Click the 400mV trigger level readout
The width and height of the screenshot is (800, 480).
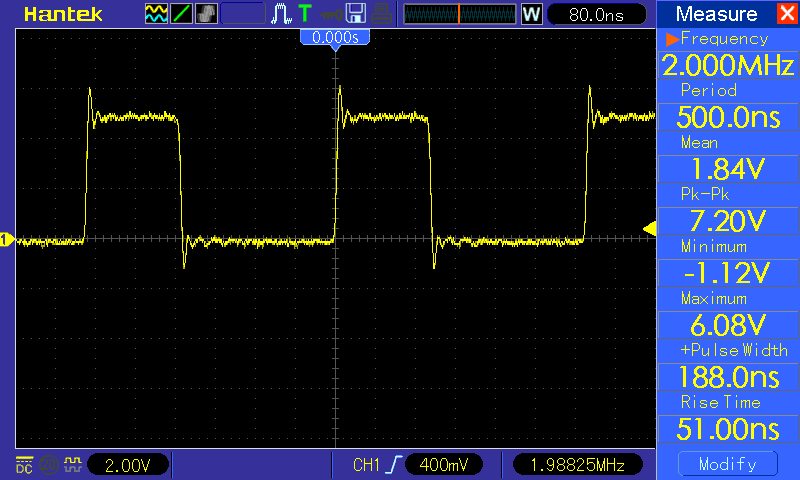443,465
